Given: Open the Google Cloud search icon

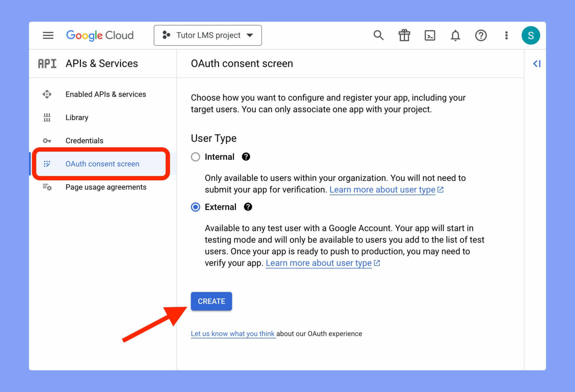Looking at the screenshot, I should coord(378,35).
